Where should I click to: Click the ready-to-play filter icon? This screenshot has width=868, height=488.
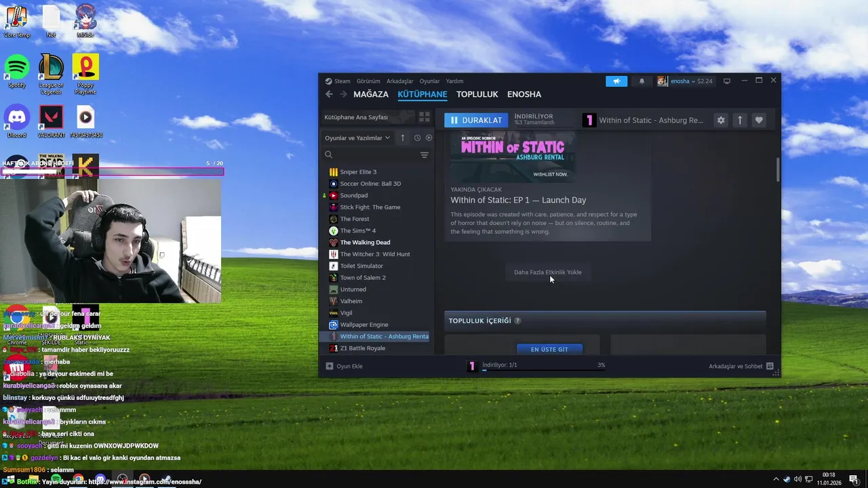[x=429, y=138]
